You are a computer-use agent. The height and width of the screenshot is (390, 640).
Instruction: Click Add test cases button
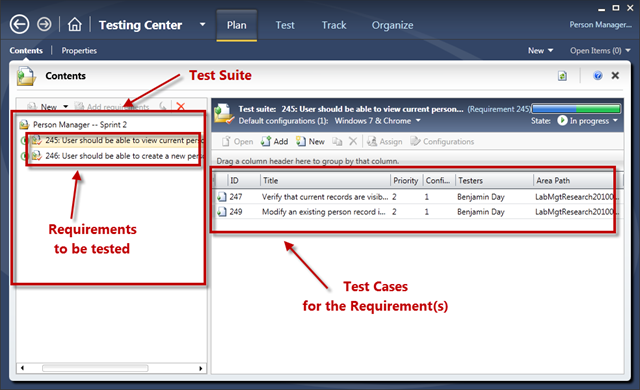pyautogui.click(x=274, y=142)
